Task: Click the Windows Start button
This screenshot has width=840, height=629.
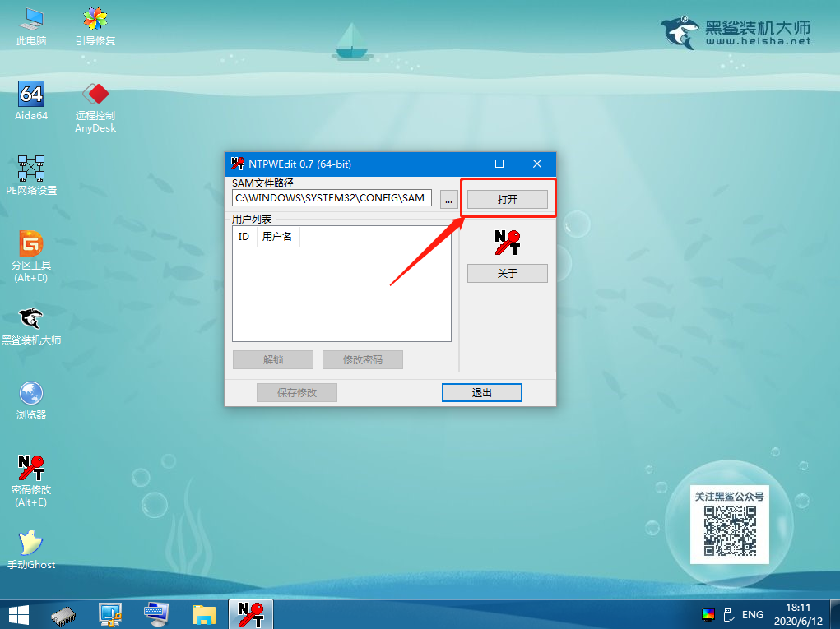Action: [x=18, y=613]
